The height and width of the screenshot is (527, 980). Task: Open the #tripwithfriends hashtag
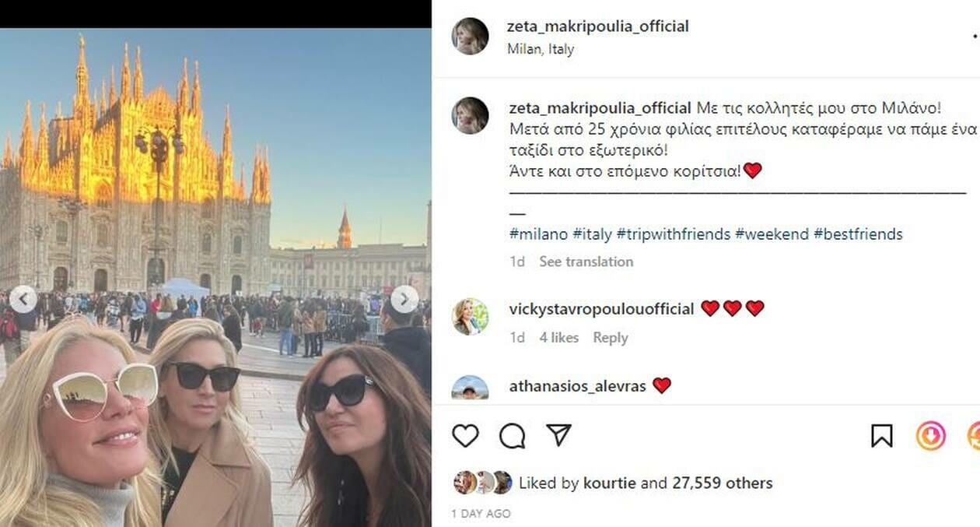click(x=674, y=234)
